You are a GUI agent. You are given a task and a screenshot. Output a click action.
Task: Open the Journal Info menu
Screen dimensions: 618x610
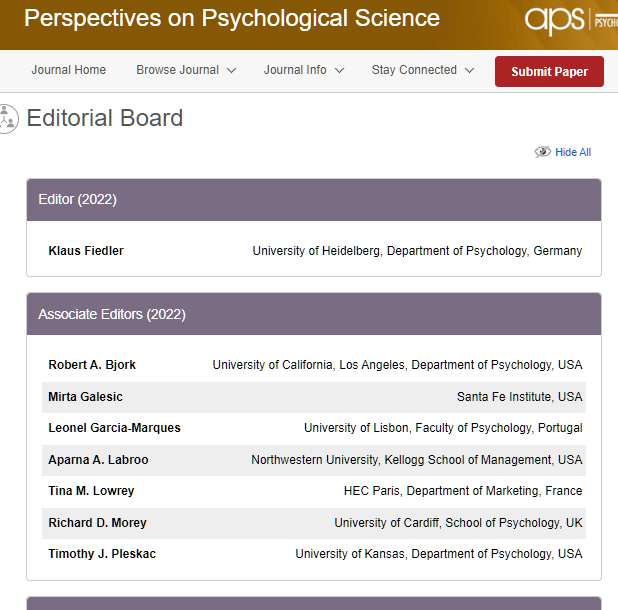(295, 70)
